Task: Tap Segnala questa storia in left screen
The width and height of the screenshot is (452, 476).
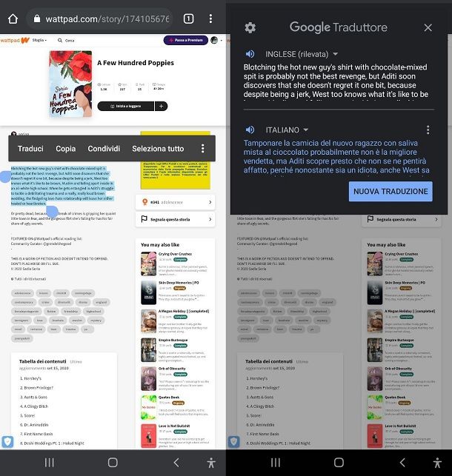Action: coord(176,219)
